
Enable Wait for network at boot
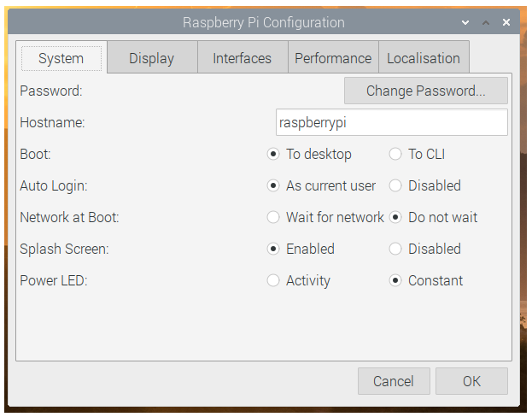pos(273,217)
